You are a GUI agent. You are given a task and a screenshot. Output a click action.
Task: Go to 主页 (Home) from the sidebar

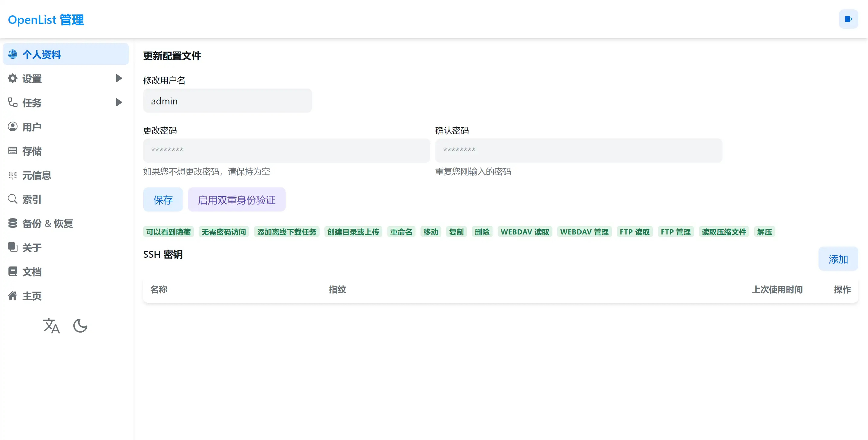point(32,296)
